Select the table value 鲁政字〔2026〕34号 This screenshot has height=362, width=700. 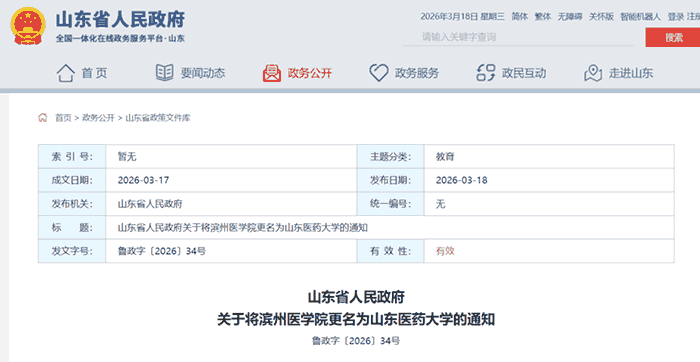click(x=162, y=251)
